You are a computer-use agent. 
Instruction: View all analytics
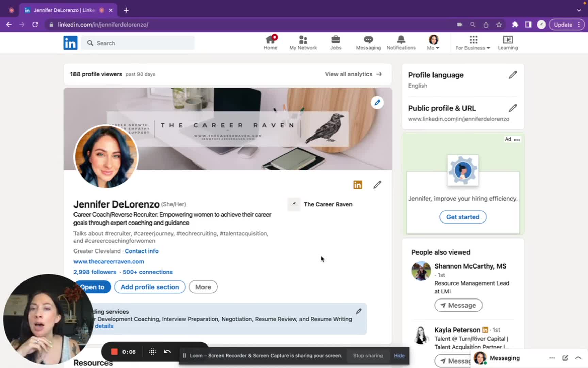pos(353,74)
